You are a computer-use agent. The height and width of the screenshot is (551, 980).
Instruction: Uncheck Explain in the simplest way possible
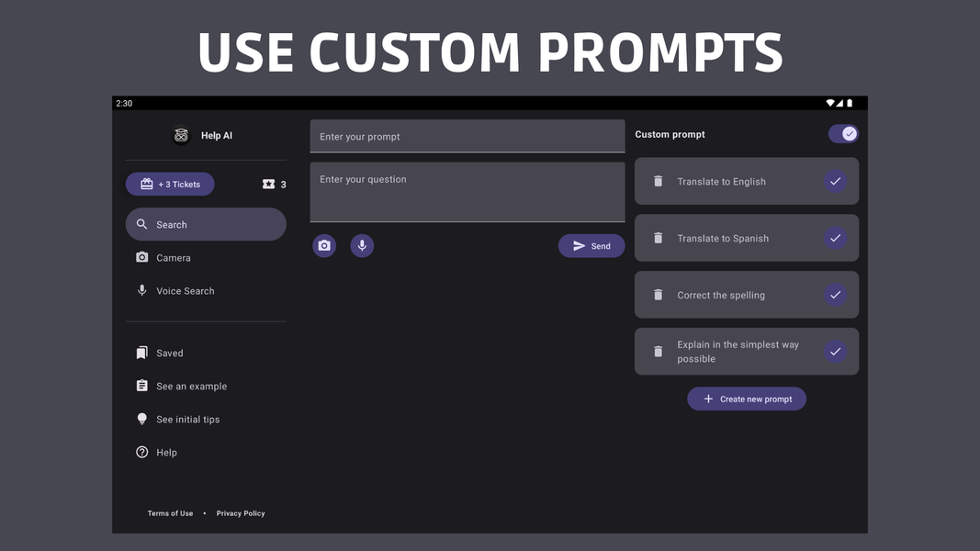coord(835,352)
